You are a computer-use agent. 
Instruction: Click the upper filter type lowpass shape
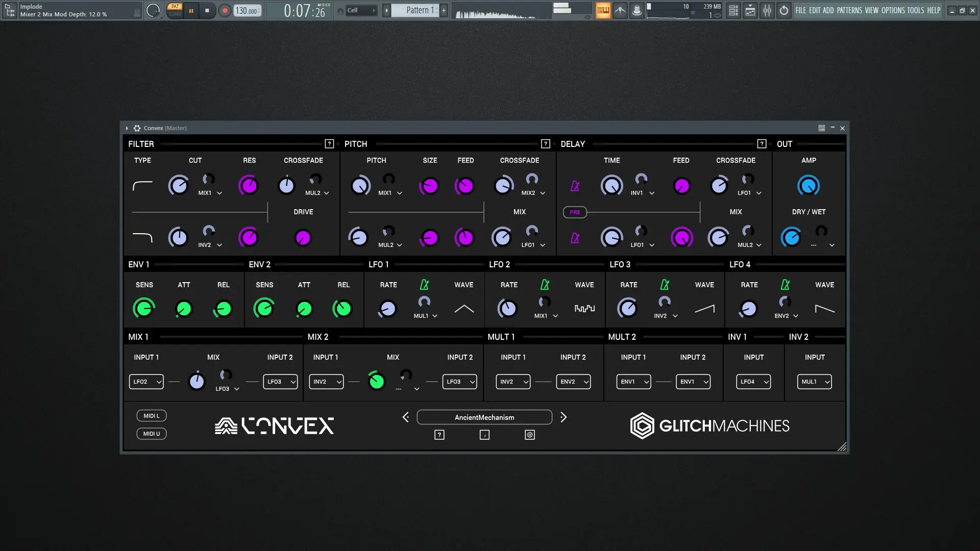[142, 186]
